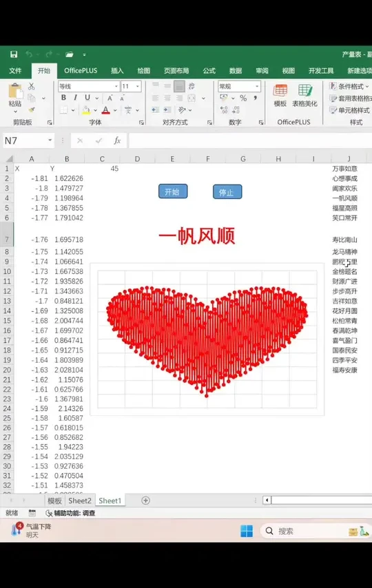Click the Increase Decimal icon
The image size is (372, 588).
click(x=224, y=110)
